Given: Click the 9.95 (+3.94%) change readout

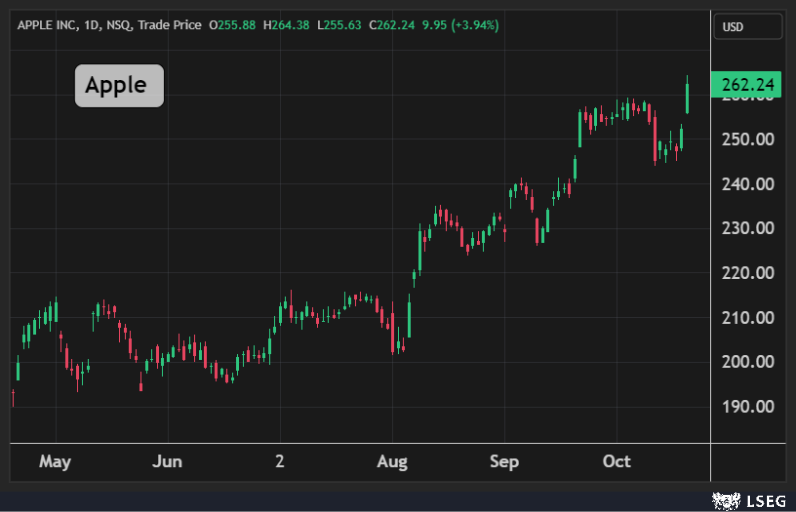Looking at the screenshot, I should coord(467,25).
